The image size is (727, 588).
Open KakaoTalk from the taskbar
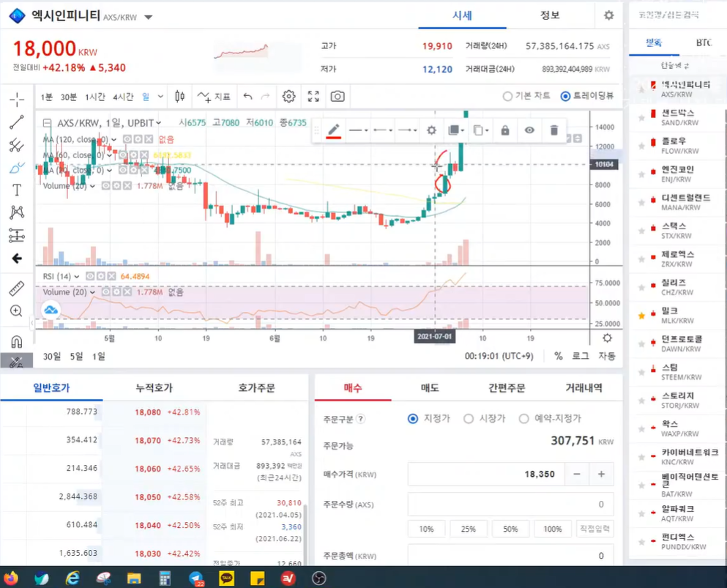pos(227,578)
